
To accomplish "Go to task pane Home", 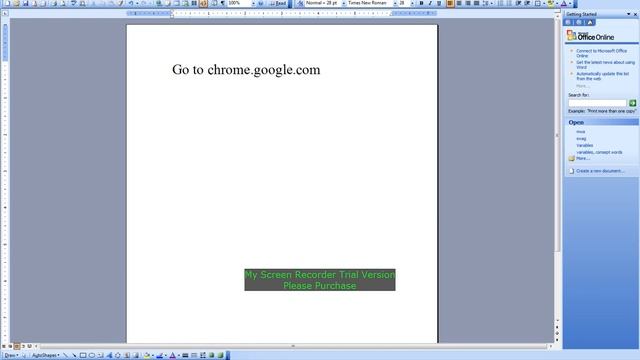I will [590, 22].
